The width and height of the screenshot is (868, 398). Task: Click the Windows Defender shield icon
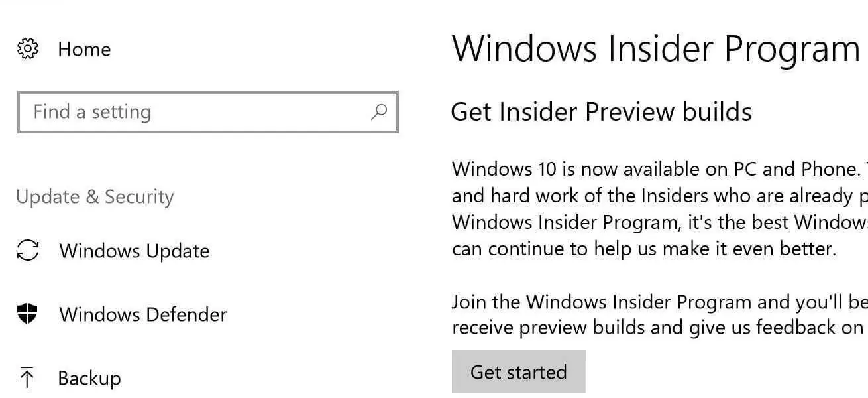coord(27,314)
